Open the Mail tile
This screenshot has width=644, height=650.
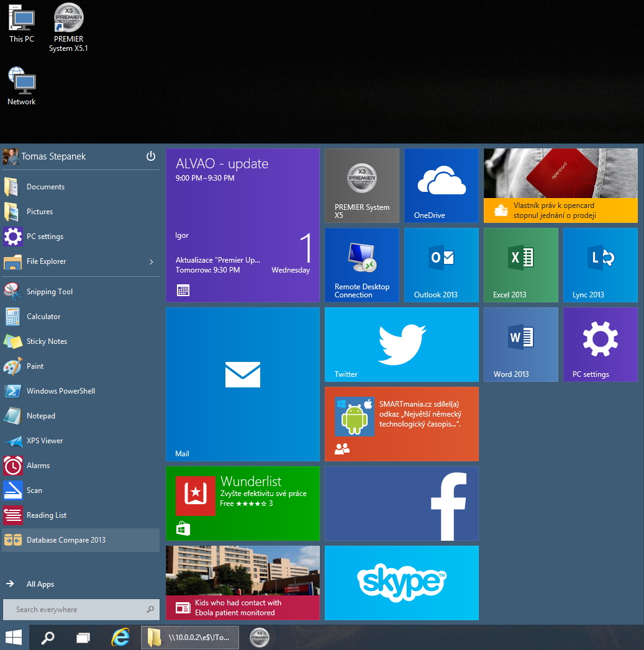click(243, 384)
